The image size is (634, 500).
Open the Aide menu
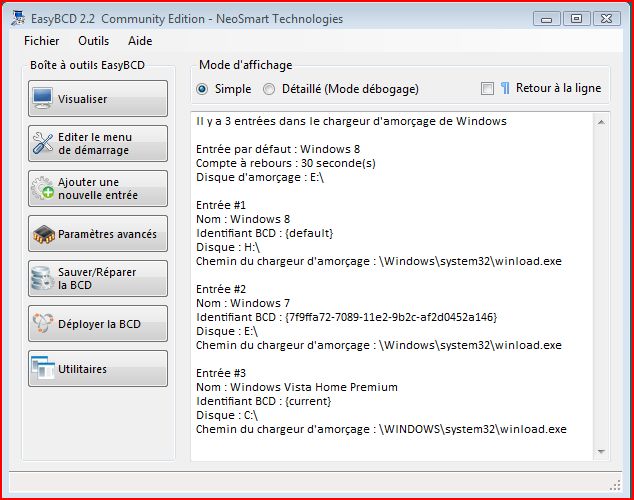tap(140, 41)
